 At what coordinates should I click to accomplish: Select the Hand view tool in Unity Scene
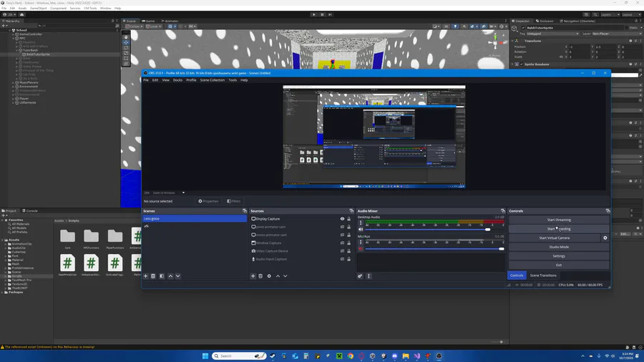pos(126,37)
